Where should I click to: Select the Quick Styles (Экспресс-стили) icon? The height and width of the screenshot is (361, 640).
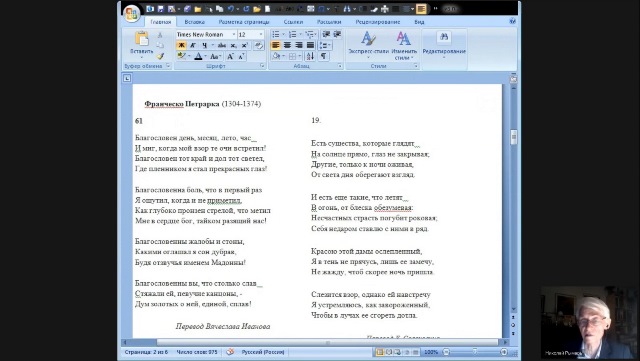point(368,45)
